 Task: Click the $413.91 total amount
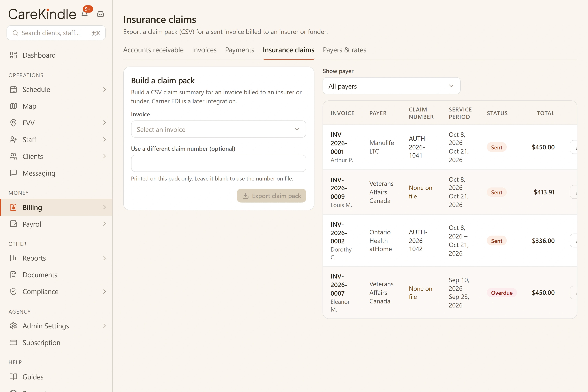pos(544,192)
